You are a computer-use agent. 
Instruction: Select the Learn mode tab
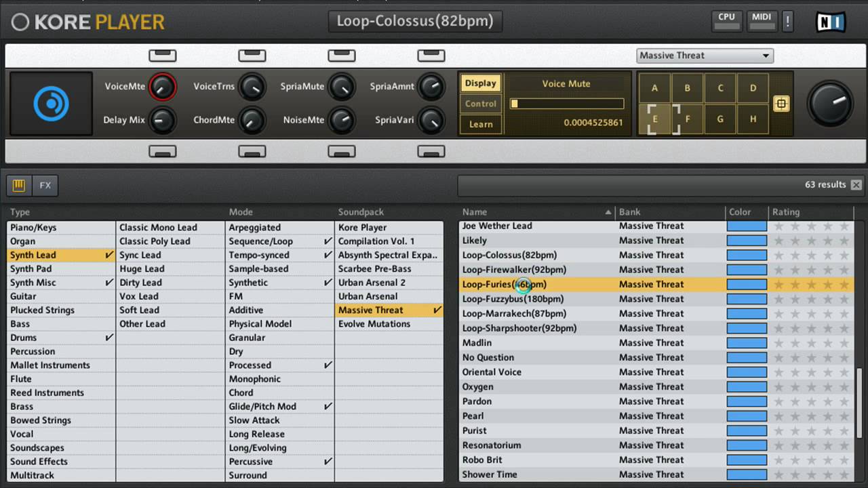coord(481,124)
